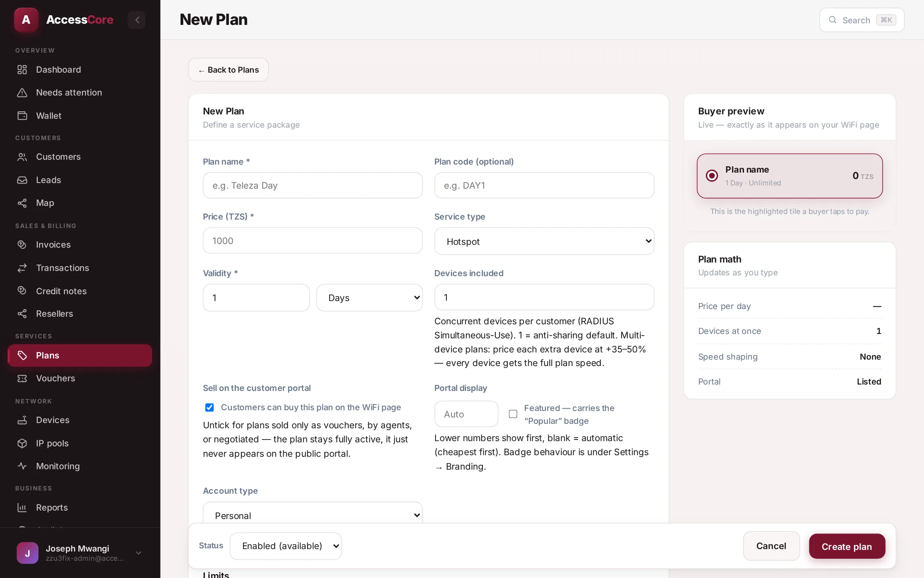Screen dimensions: 924x578
Task: Open IP pools in sidebar
Action: pos(80,443)
